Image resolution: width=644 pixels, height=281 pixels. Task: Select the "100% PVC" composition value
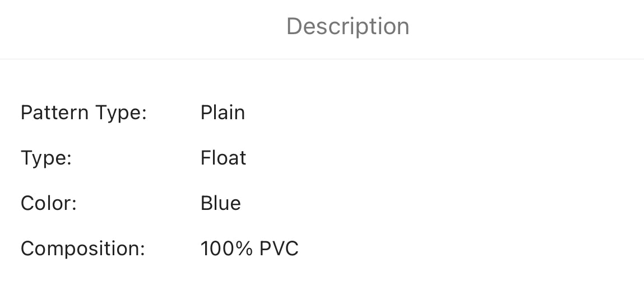tap(249, 249)
